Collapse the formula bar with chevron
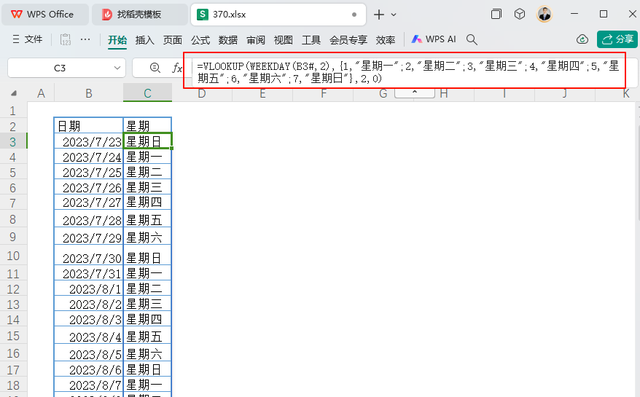The image size is (640, 397). tap(414, 92)
